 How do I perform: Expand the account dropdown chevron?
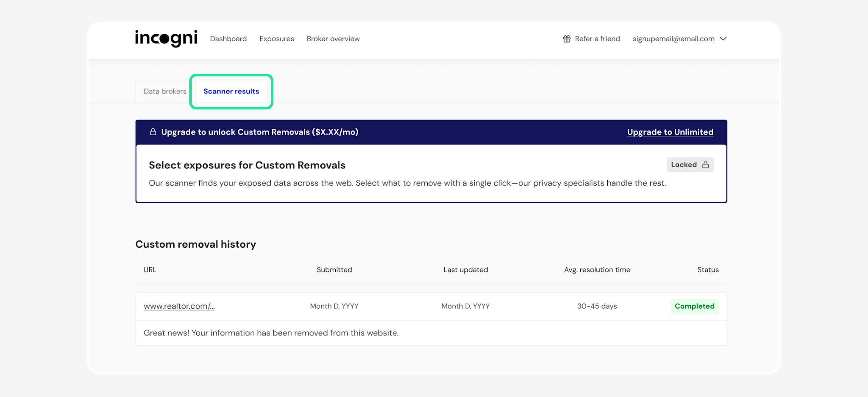click(x=723, y=39)
